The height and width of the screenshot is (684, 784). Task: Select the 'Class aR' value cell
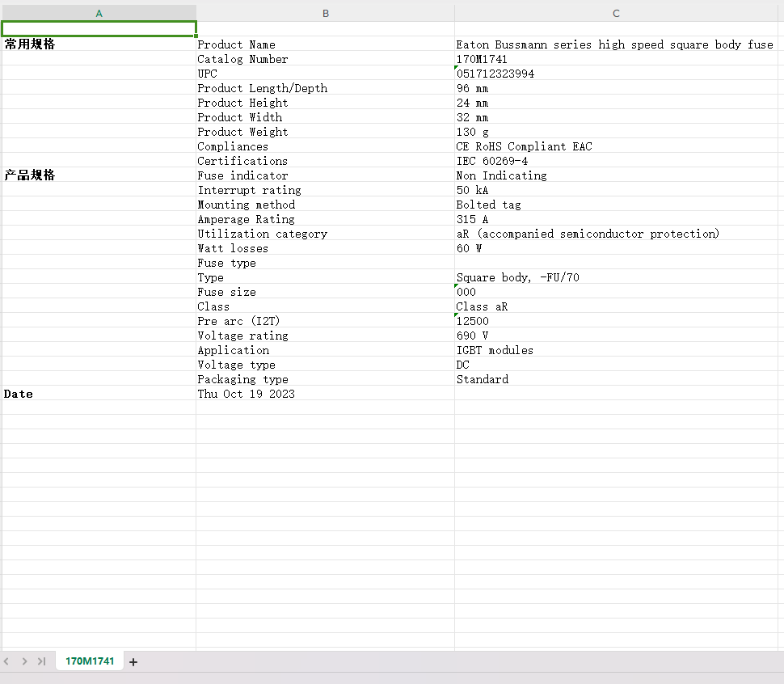click(616, 306)
